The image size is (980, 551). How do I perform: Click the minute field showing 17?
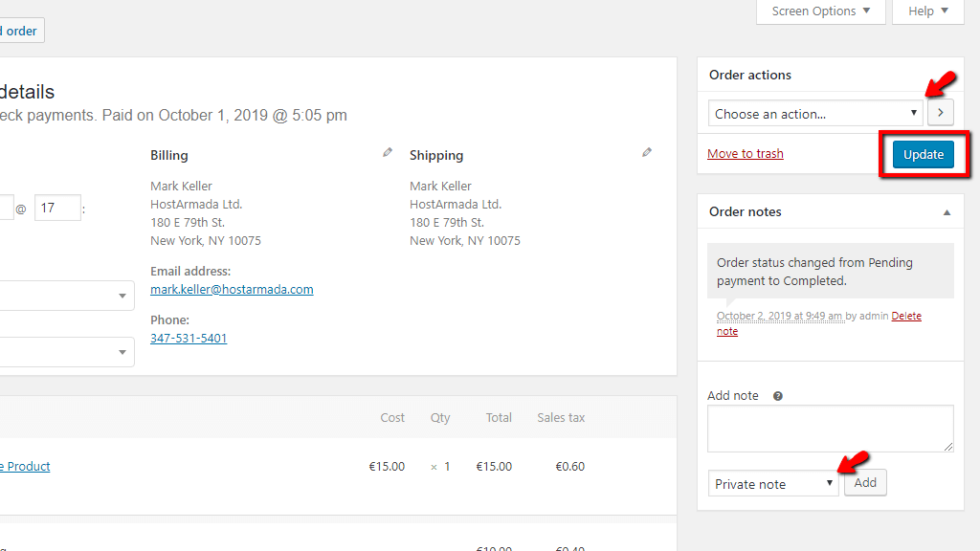(x=56, y=208)
